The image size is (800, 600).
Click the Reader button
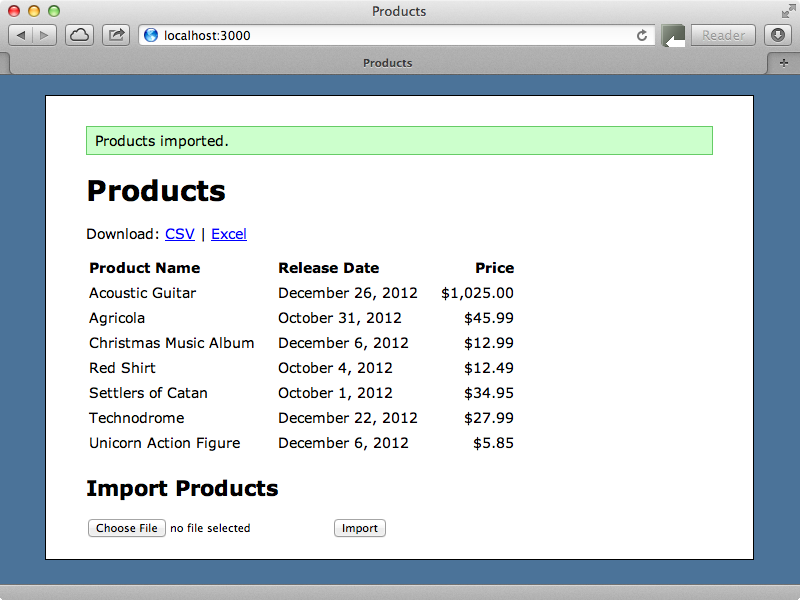click(x=723, y=35)
